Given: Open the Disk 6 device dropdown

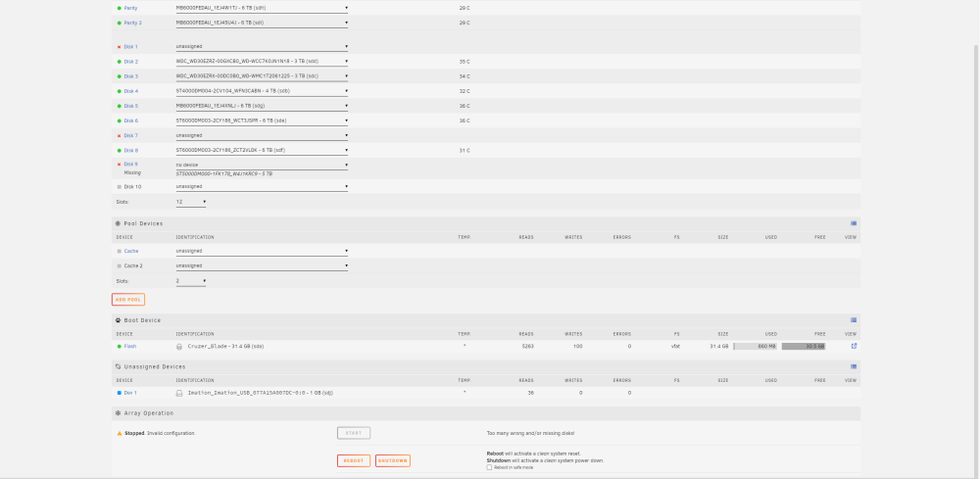Looking at the screenshot, I should tap(262, 120).
